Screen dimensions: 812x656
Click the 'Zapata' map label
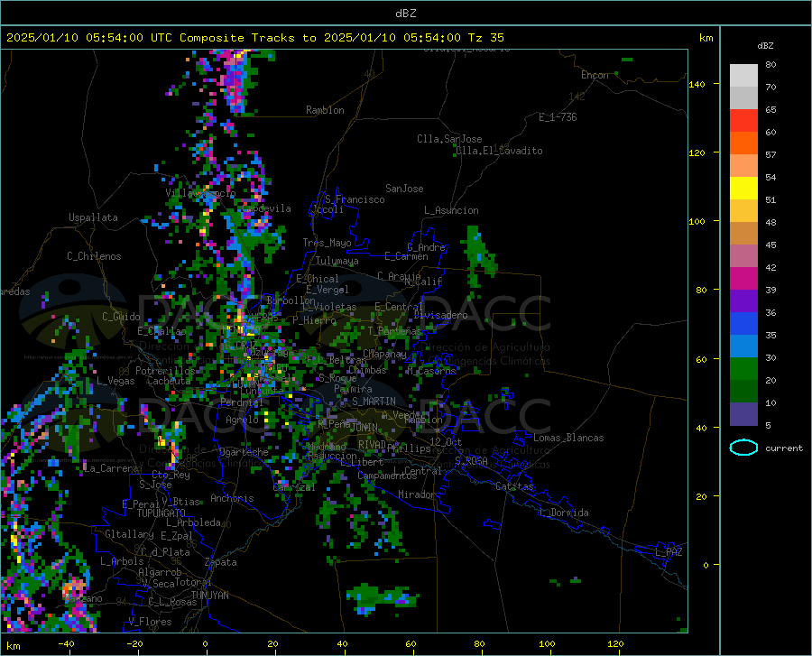click(221, 562)
